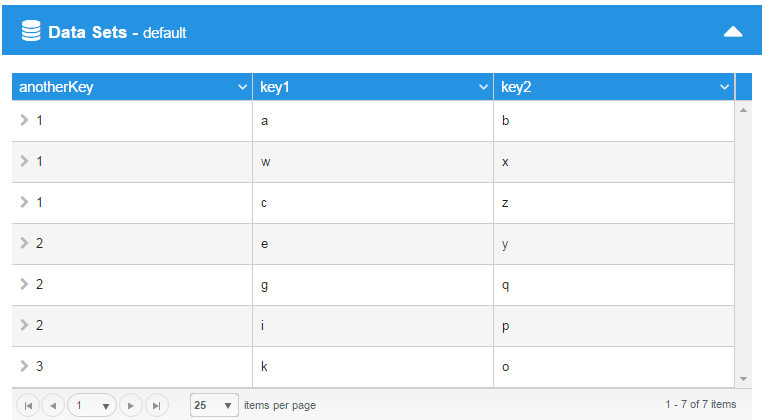Click scrollbar down arrow in grid

(743, 379)
